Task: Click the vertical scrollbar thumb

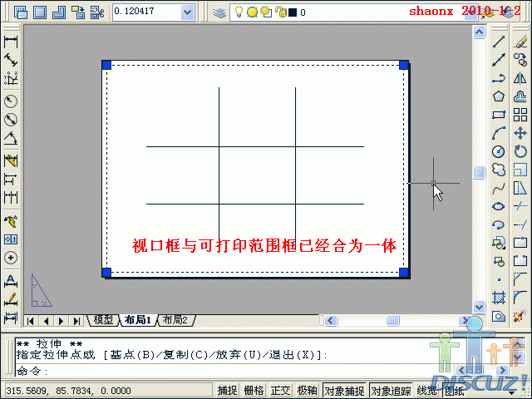Action: click(479, 172)
